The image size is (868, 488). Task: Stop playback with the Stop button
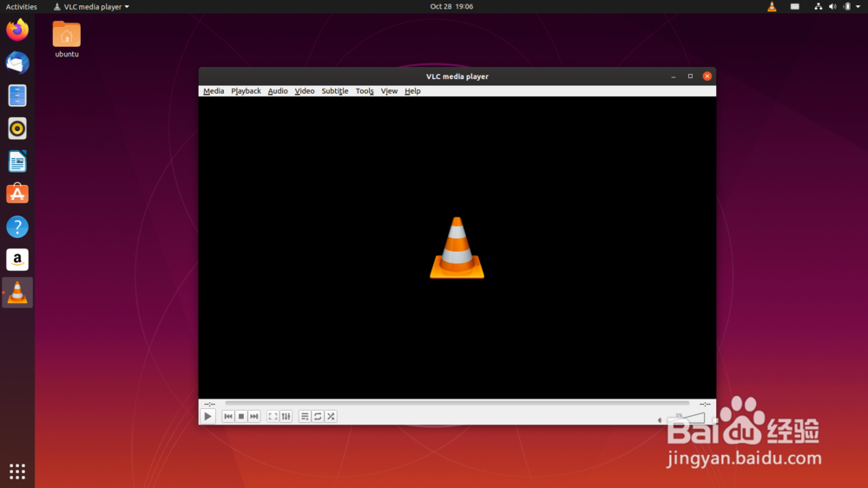click(240, 417)
